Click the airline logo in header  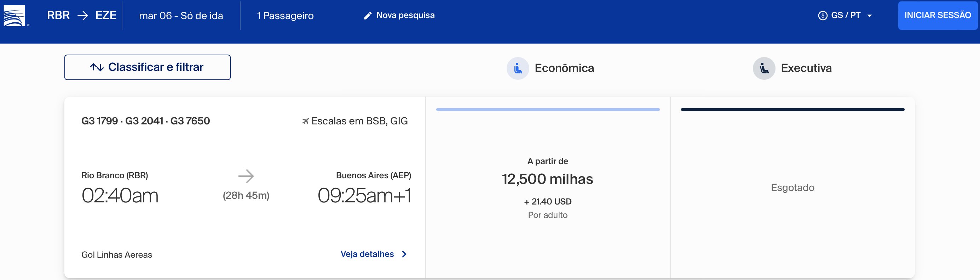(x=15, y=15)
